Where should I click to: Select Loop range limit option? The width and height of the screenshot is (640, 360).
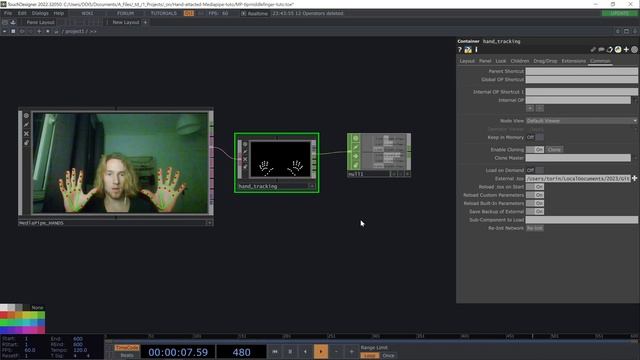(370, 356)
